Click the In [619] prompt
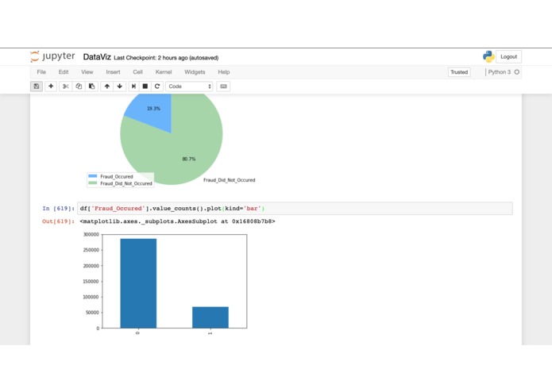Screen dimensions: 552x392 [x=58, y=209]
